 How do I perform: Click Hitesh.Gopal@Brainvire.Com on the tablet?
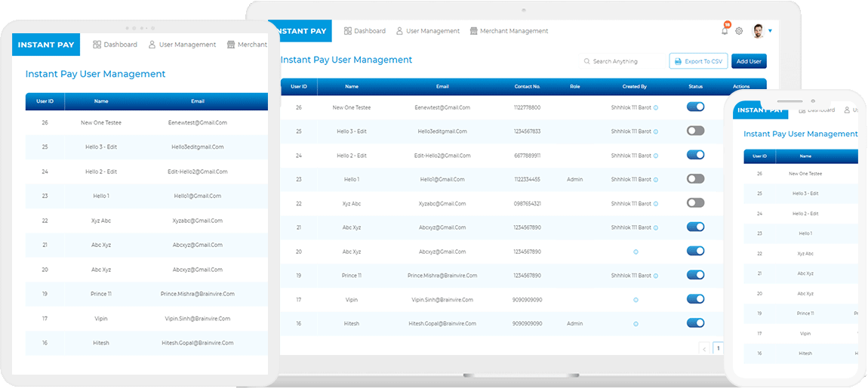(198, 343)
